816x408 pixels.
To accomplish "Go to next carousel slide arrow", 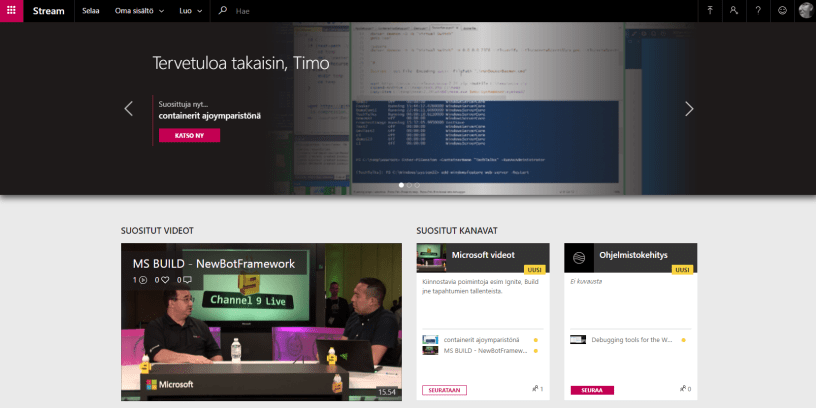I will pyautogui.click(x=689, y=109).
